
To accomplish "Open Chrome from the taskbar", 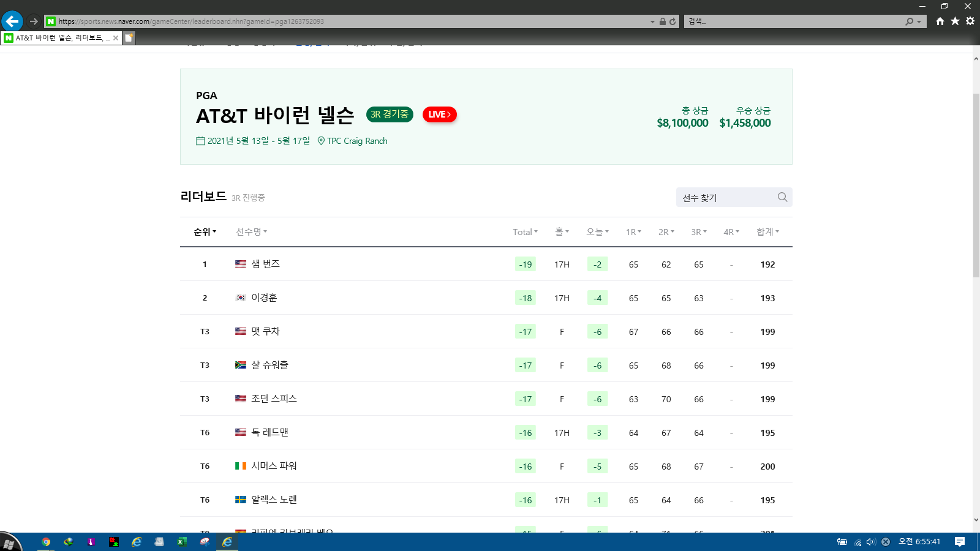I will (46, 542).
